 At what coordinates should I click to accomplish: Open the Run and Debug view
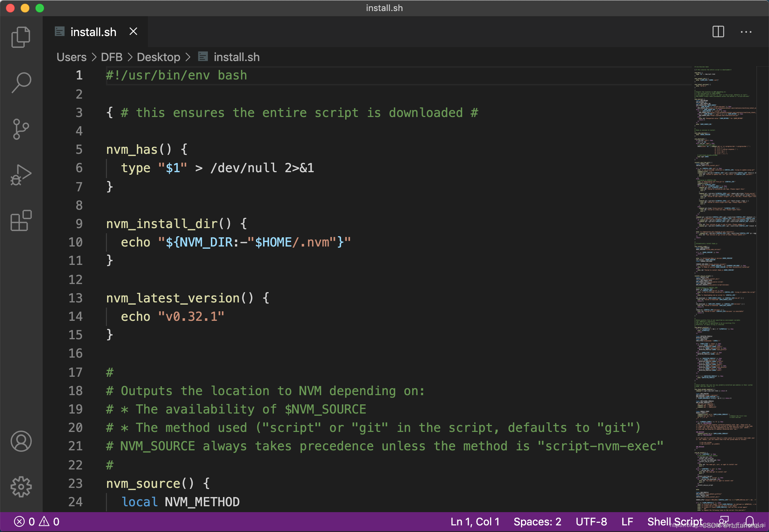(21, 175)
